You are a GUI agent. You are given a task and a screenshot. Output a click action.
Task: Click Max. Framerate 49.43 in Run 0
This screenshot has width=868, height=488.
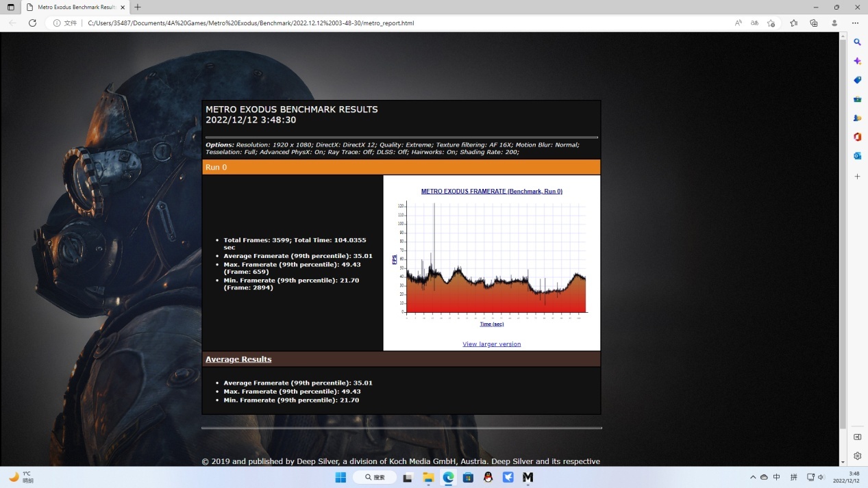pyautogui.click(x=292, y=268)
